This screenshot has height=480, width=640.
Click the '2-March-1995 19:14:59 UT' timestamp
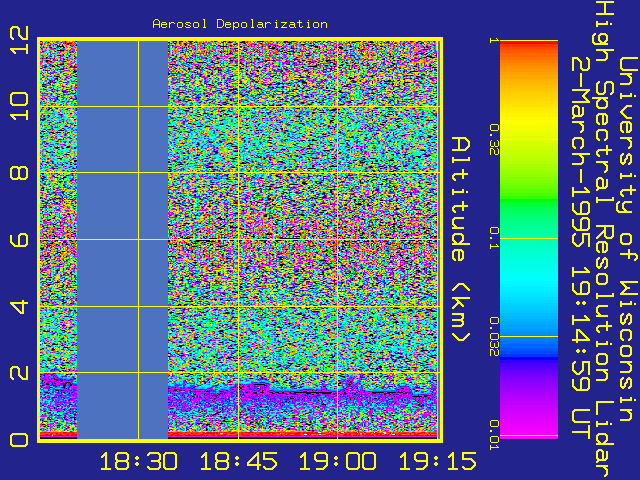point(580,247)
